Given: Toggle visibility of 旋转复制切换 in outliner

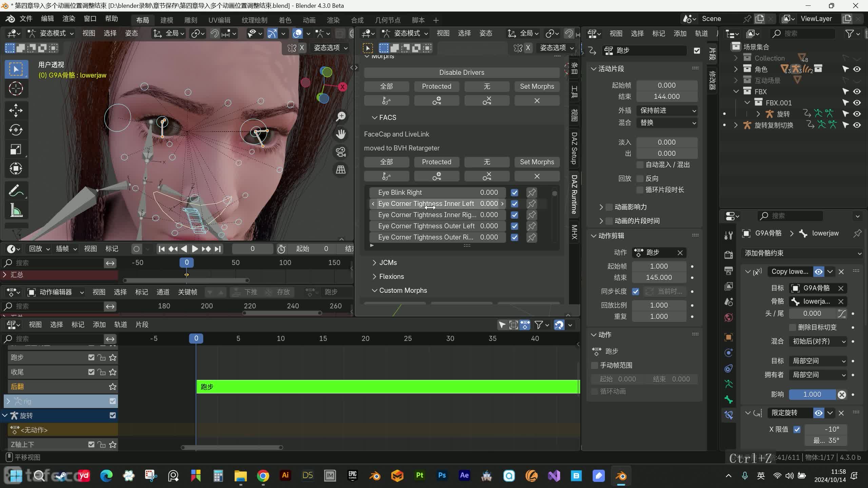Looking at the screenshot, I should pyautogui.click(x=857, y=125).
